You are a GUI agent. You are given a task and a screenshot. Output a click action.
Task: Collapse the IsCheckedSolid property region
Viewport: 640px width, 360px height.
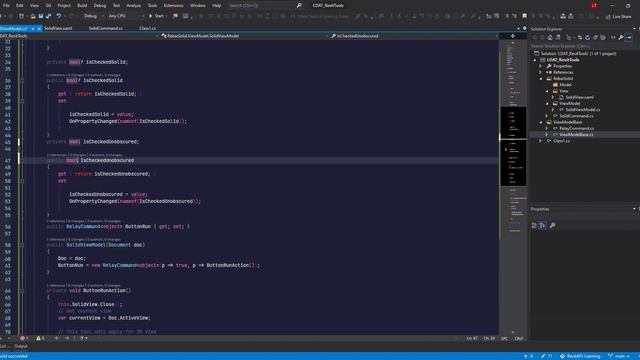22,80
